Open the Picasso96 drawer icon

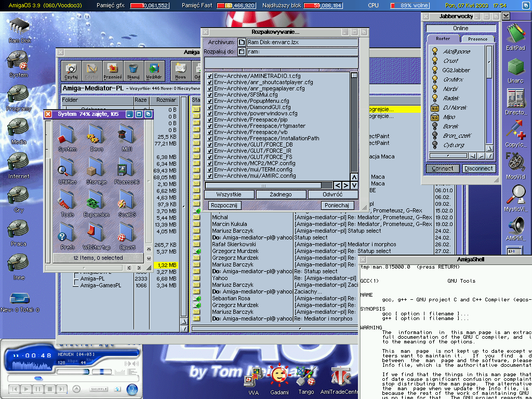[x=127, y=170]
